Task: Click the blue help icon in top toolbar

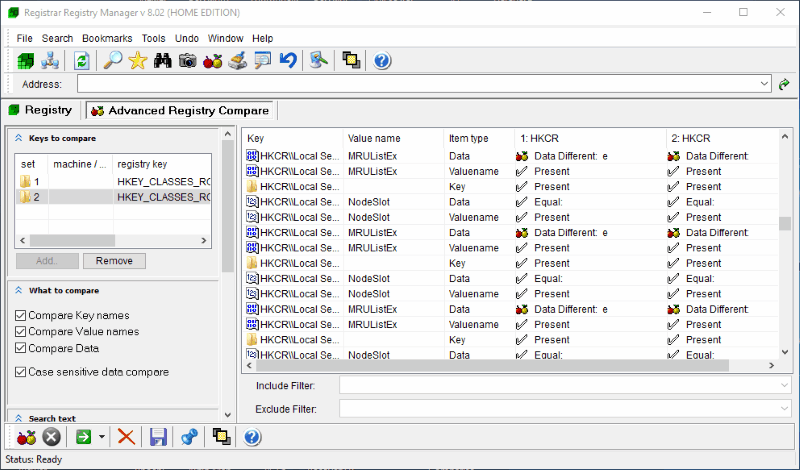Action: 382,61
